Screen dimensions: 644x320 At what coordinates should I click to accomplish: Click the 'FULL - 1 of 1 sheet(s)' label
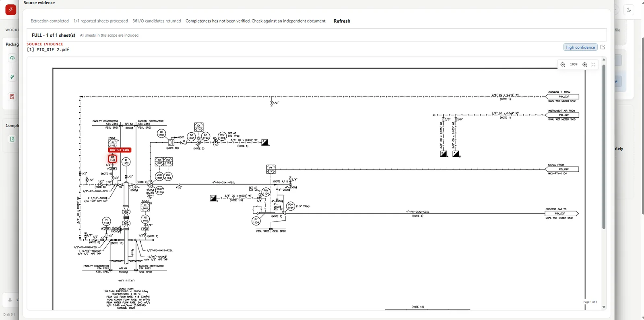[x=54, y=35]
